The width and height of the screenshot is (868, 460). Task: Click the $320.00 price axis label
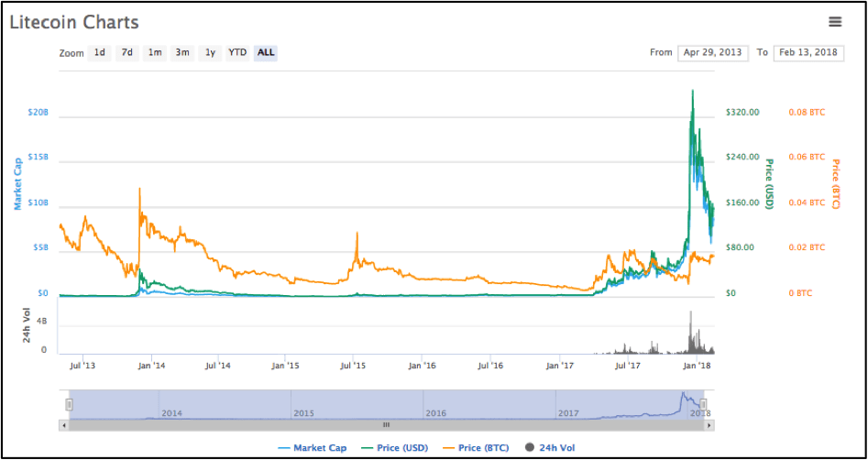742,112
